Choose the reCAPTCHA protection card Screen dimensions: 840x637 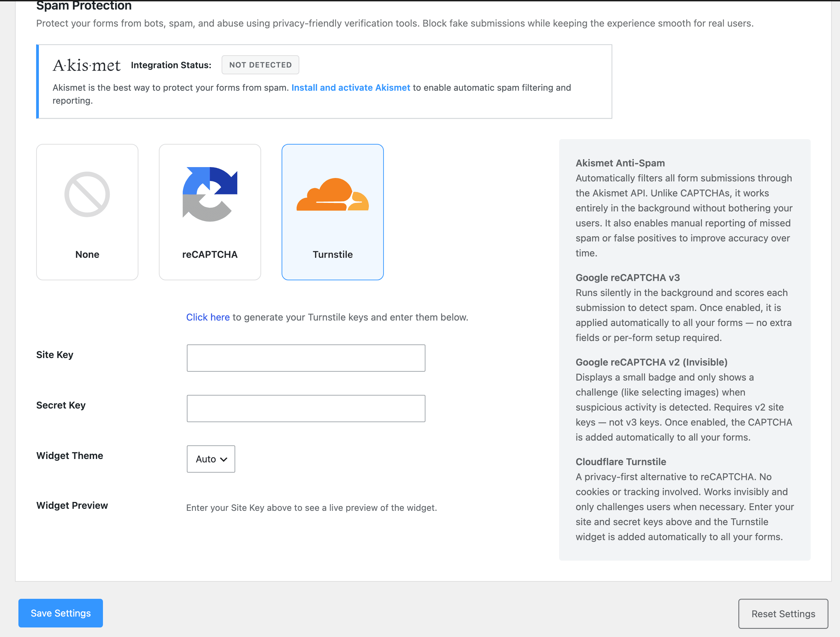click(210, 212)
